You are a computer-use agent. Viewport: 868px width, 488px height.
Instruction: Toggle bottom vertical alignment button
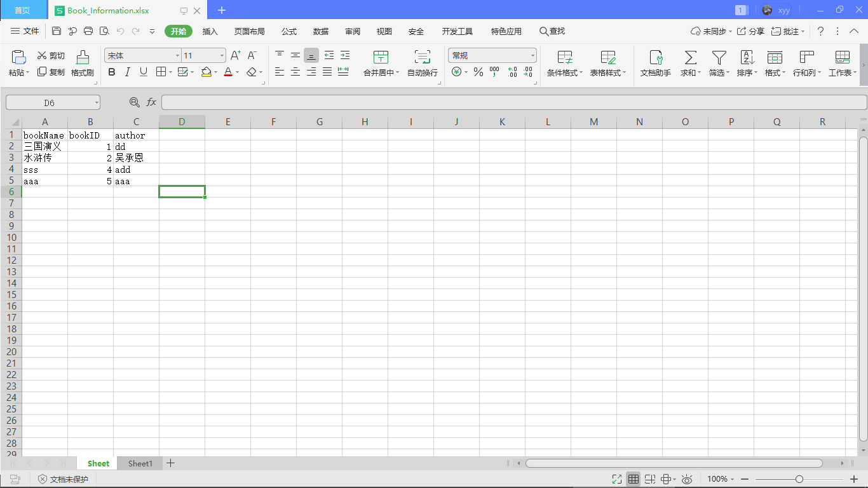tap(311, 55)
